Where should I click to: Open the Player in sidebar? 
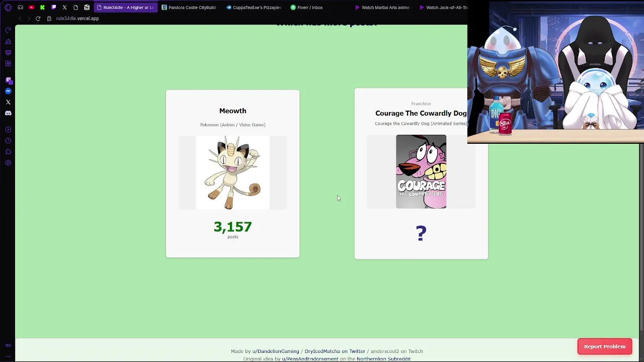(x=8, y=130)
